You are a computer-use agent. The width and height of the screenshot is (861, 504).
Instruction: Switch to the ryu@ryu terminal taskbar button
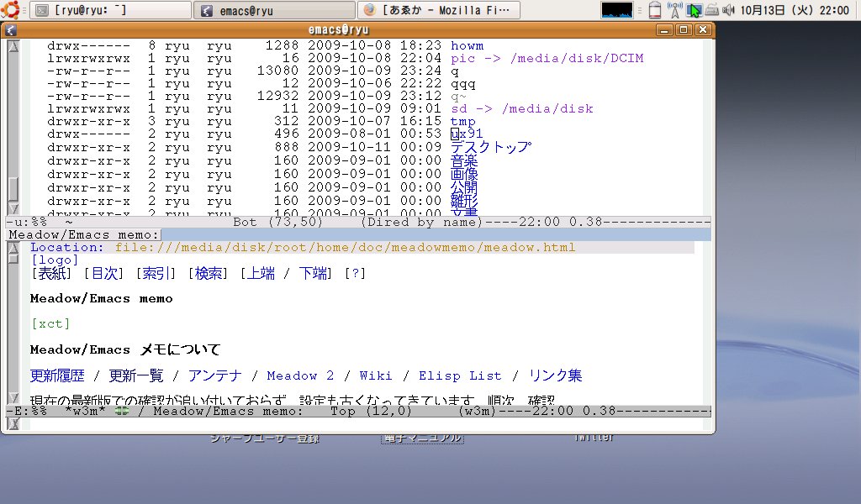(x=110, y=10)
